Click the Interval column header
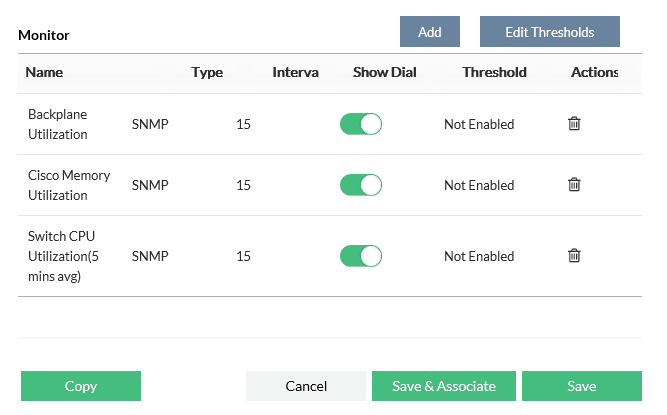 295,72
